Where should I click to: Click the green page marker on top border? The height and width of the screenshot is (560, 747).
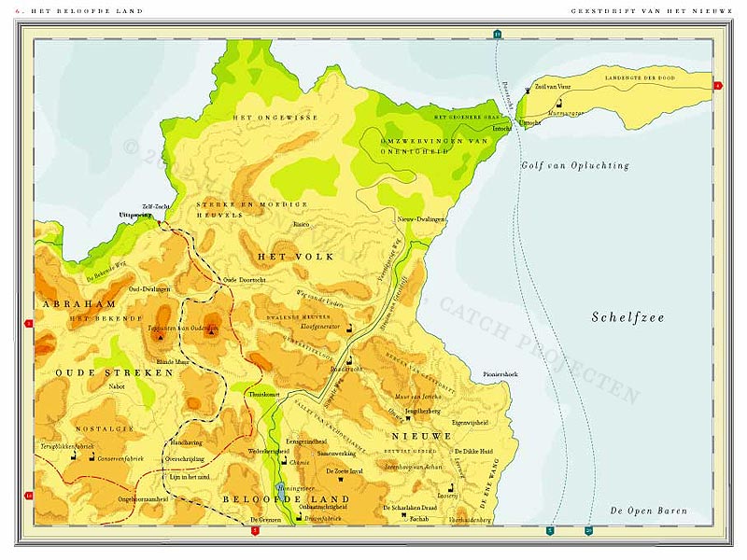click(x=498, y=35)
